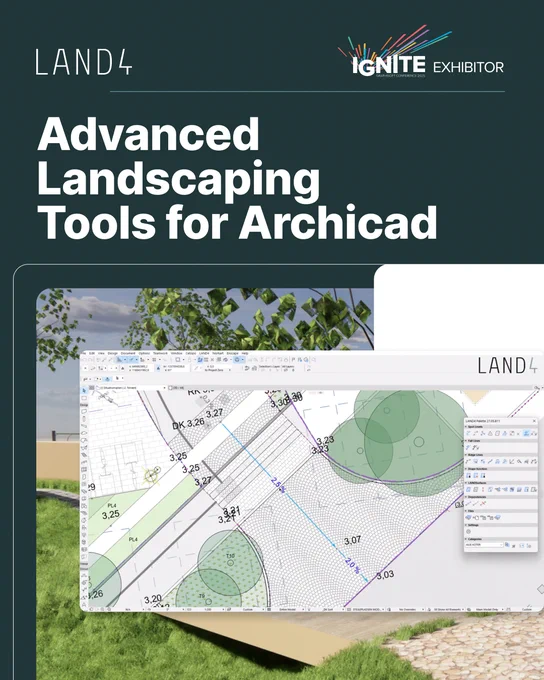This screenshot has height=680, width=544.
Task: Open the Help menu
Action: pyautogui.click(x=245, y=353)
